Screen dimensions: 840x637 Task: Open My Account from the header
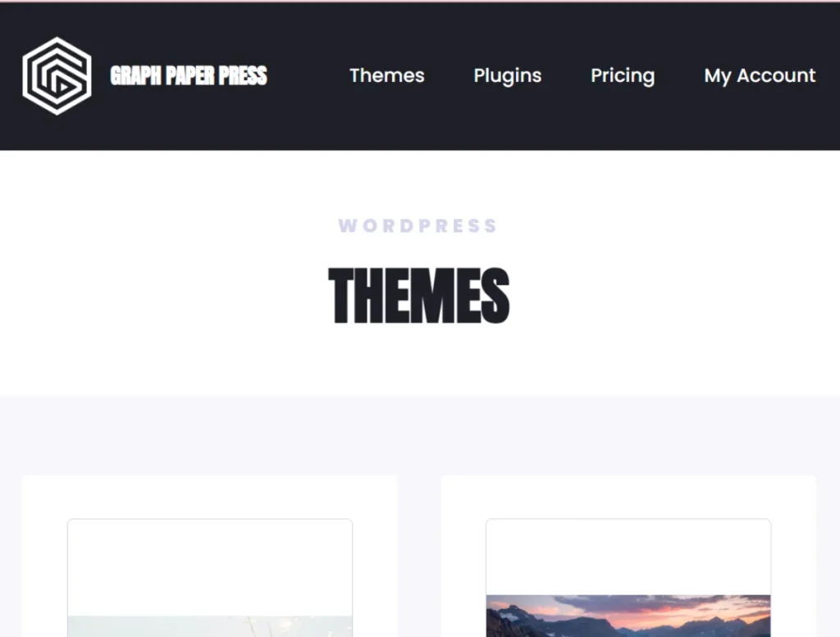[760, 75]
